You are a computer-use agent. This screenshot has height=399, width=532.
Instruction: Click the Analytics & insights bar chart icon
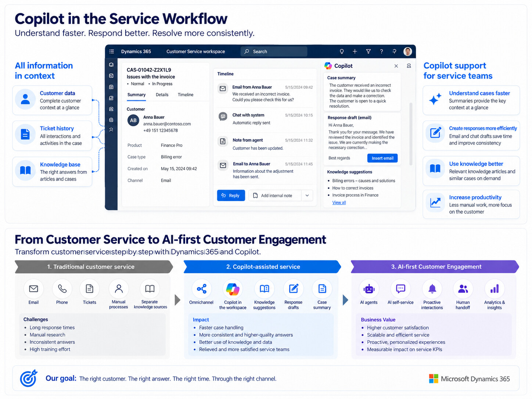coord(495,289)
